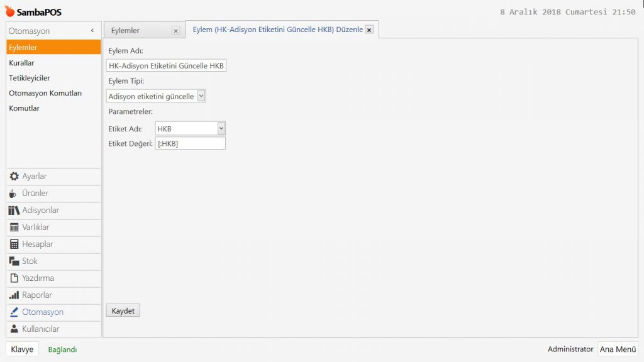
Task: Expand the Eylem Tipi dropdown
Action: (201, 96)
